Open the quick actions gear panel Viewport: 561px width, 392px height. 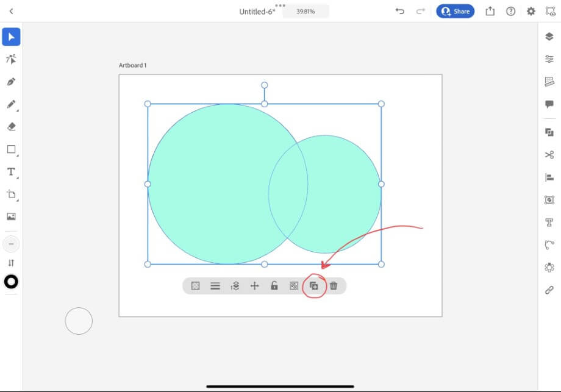coord(549,268)
